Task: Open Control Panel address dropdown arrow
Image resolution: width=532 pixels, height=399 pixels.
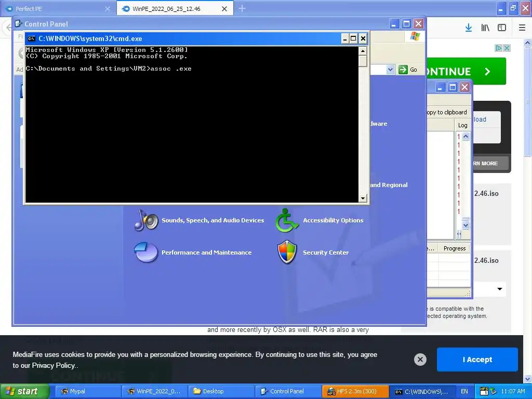Action: coord(391,70)
